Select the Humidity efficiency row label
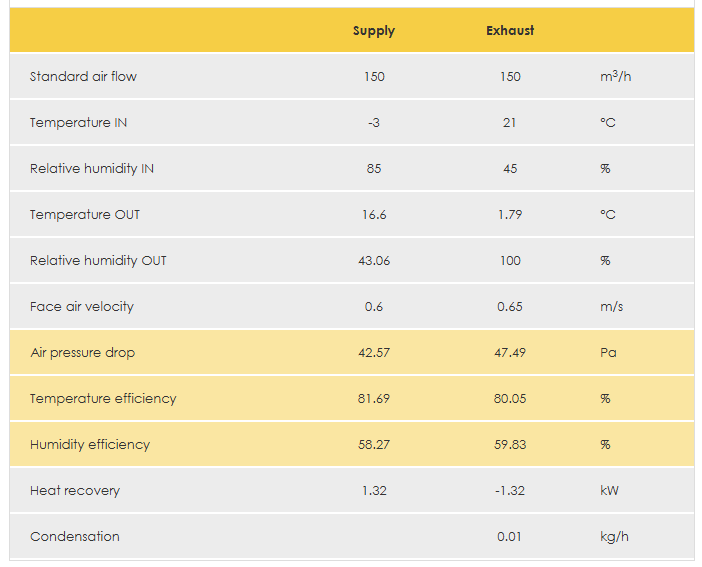 coord(90,445)
